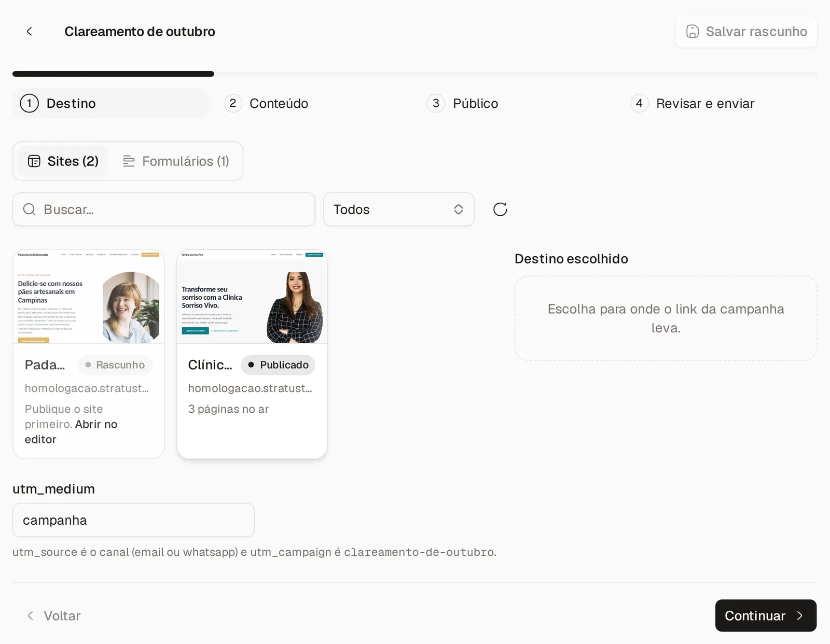Click the clareamento-de-outubro campaign code text
This screenshot has width=830, height=644.
(x=419, y=552)
